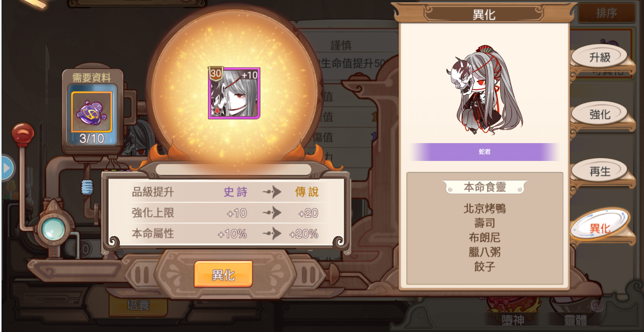Image resolution: width=644 pixels, height=332 pixels.
Task: Click the level 30 character portrait
Action: (234, 93)
